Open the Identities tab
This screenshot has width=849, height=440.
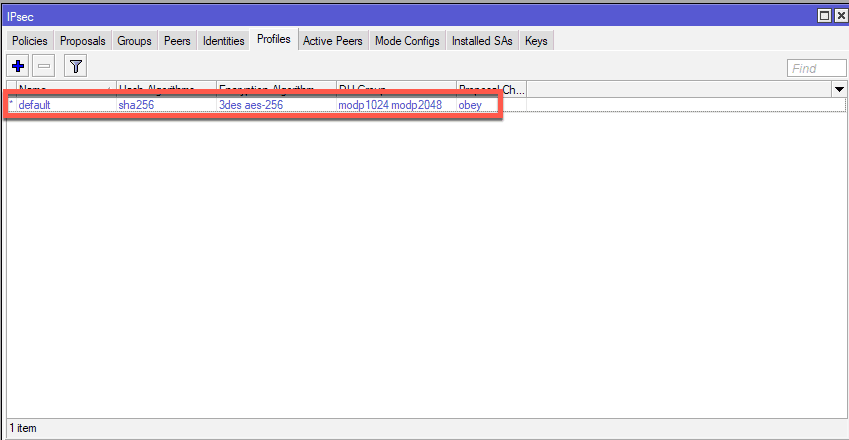tap(223, 41)
